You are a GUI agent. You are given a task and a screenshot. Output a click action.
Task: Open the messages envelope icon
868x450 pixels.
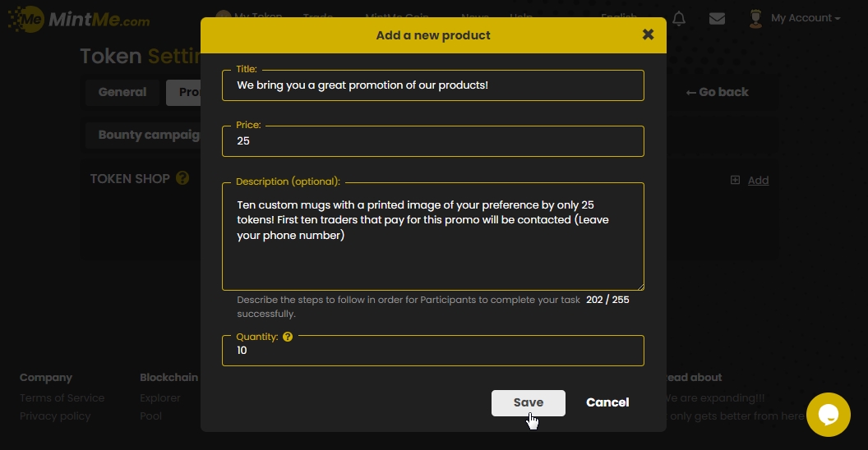click(717, 18)
